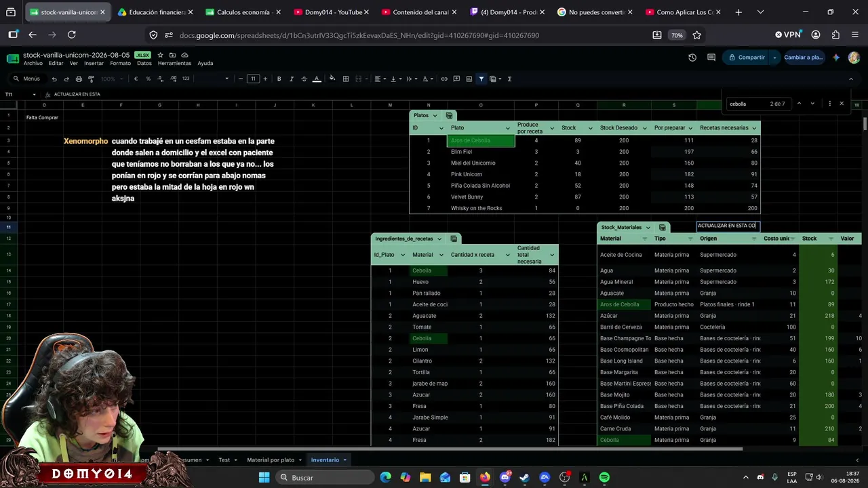Image resolution: width=868 pixels, height=488 pixels.
Task: Star the stock-vanilla-unicorn document
Action: (x=161, y=55)
